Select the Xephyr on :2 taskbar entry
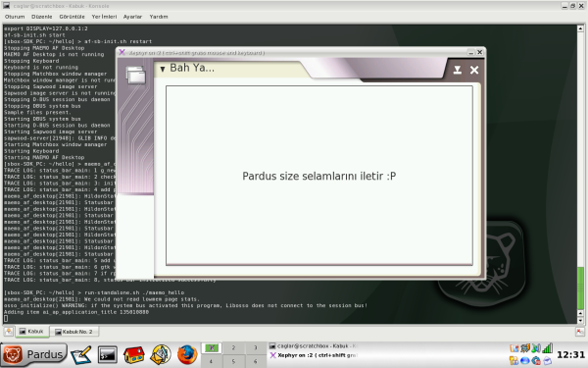Screen dimensions: 588x368 pyautogui.click(x=314, y=355)
